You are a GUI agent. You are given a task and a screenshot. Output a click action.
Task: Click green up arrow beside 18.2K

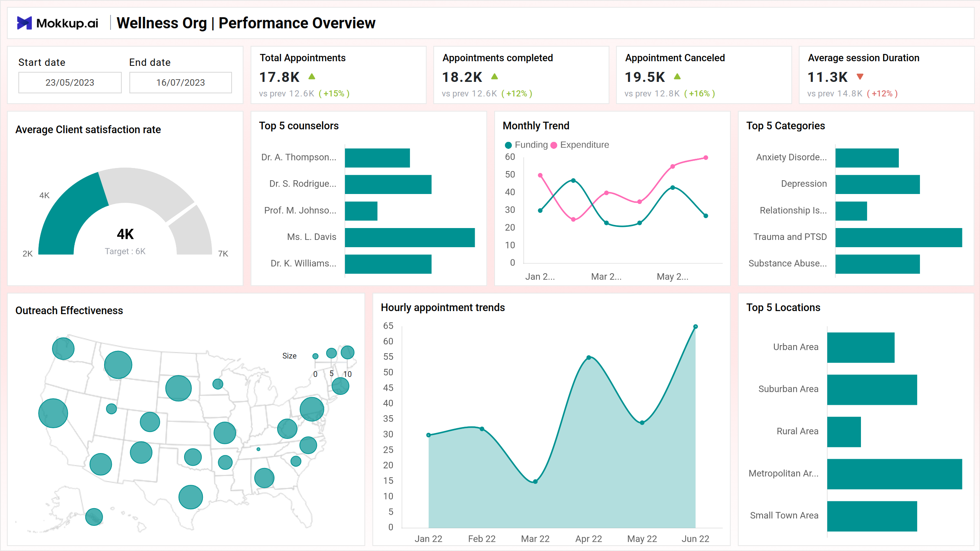(x=495, y=77)
